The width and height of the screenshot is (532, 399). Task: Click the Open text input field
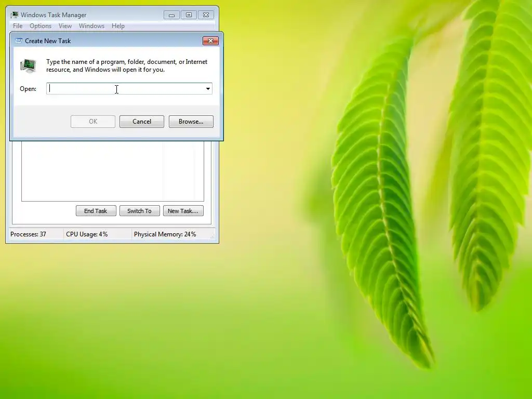[x=125, y=88]
